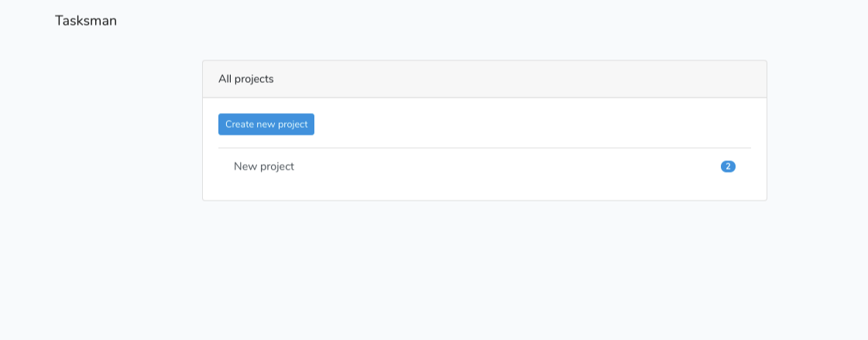Click the All projects heading text
868x340 pixels.
(245, 79)
